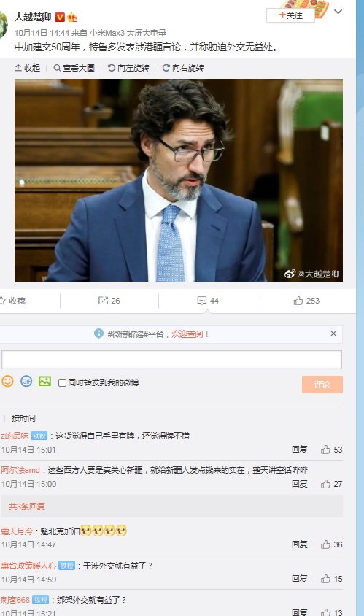Open the GIF picker icon
364x616 pixels.
tap(26, 381)
